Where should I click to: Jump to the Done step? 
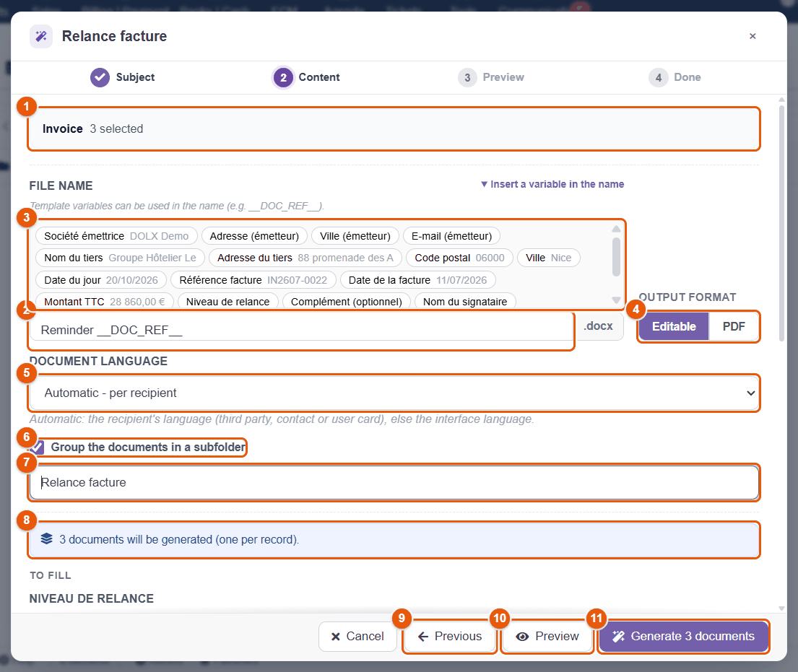coord(675,77)
